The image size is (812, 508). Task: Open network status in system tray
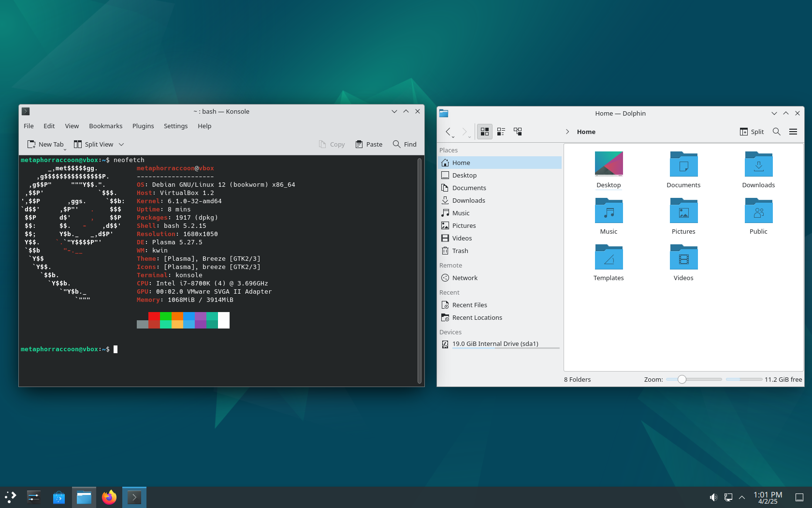click(x=728, y=497)
